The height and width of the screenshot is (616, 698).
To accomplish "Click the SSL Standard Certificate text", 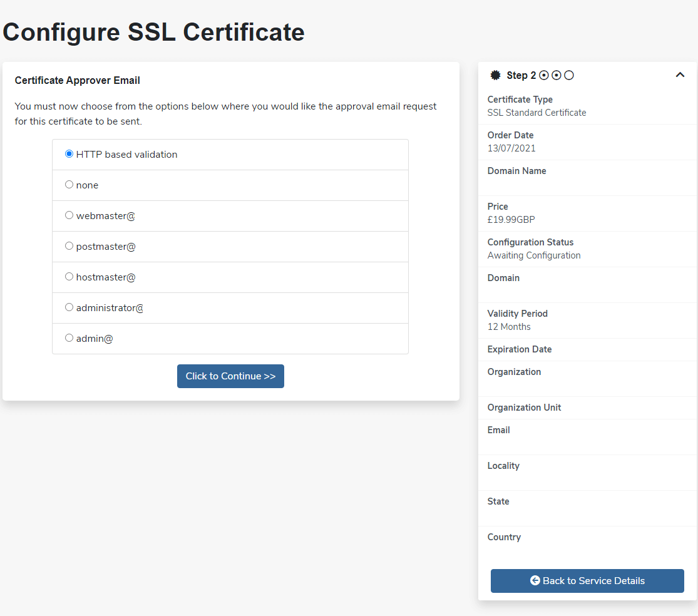I will click(x=536, y=113).
